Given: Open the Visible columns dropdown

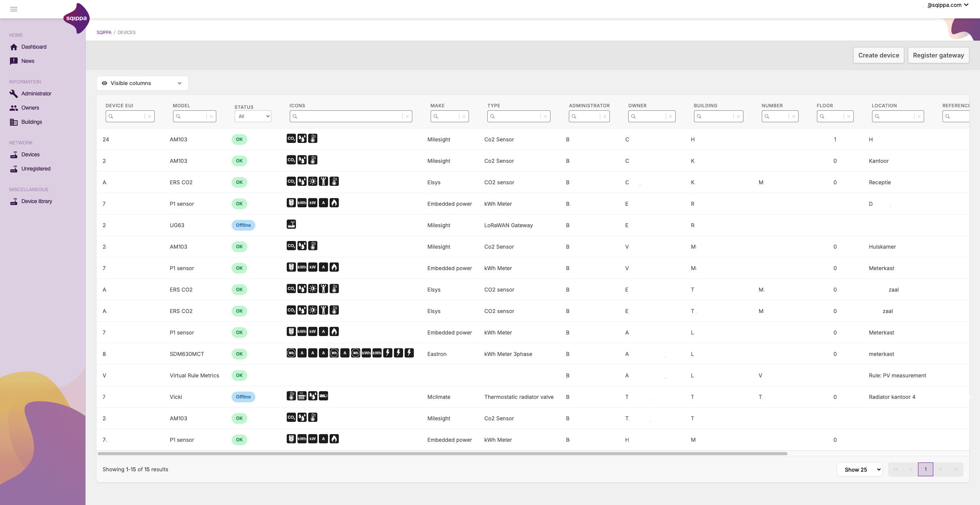Looking at the screenshot, I should tap(142, 83).
